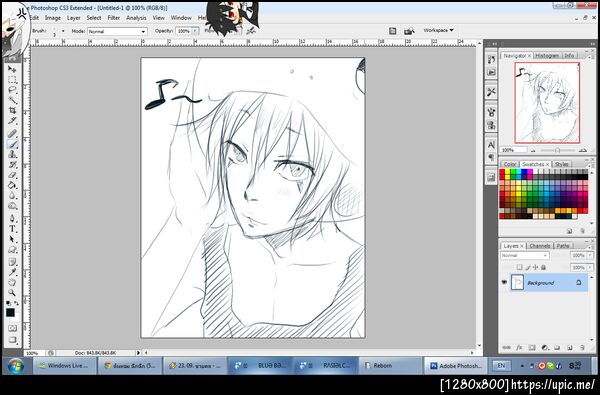Switch to the Styles tab

pos(561,164)
